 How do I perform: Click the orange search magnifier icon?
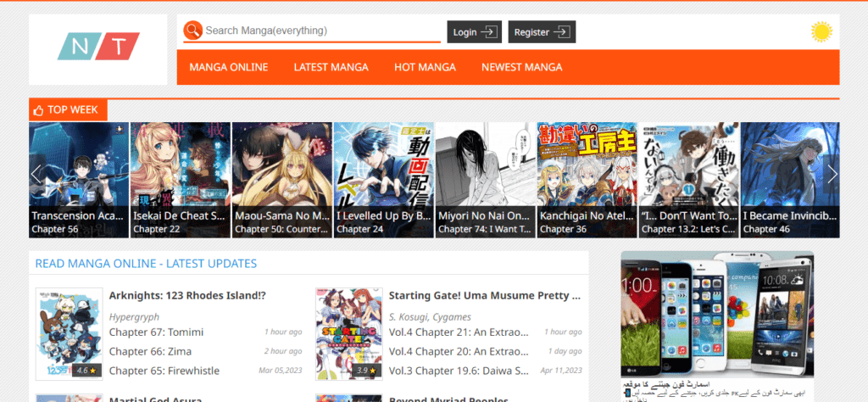192,31
